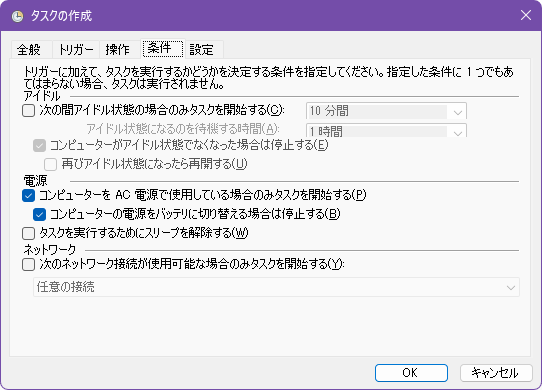The height and width of the screenshot is (390, 542).
Task: Click the ネットワーク section heading
Action: click(50, 249)
